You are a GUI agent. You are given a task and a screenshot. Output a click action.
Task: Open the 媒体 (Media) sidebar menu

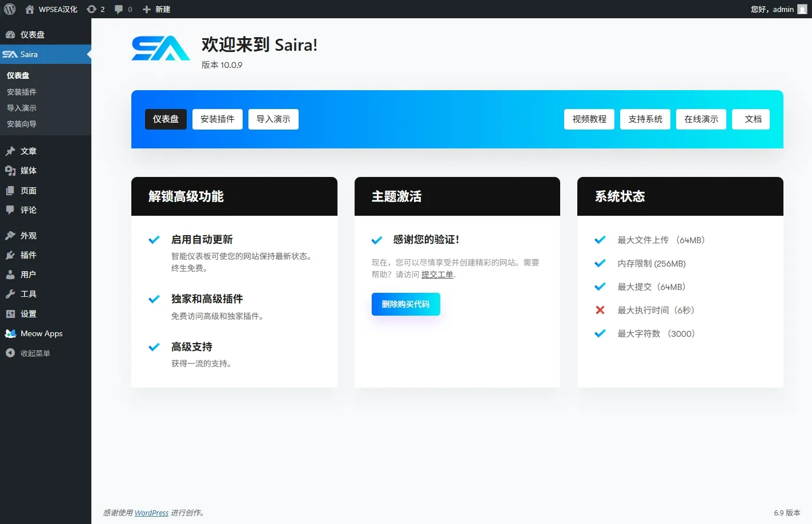tap(28, 171)
